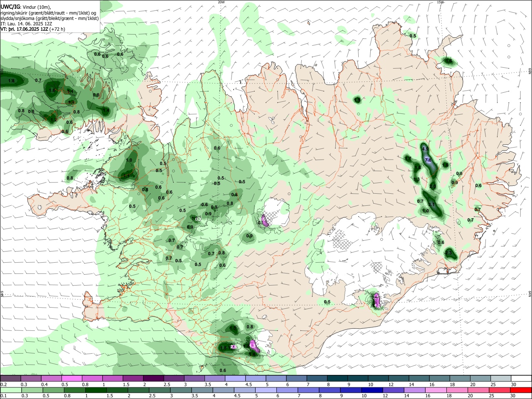Click the UWC/IG title in the header
The width and height of the screenshot is (532, 399).
pos(10,7)
